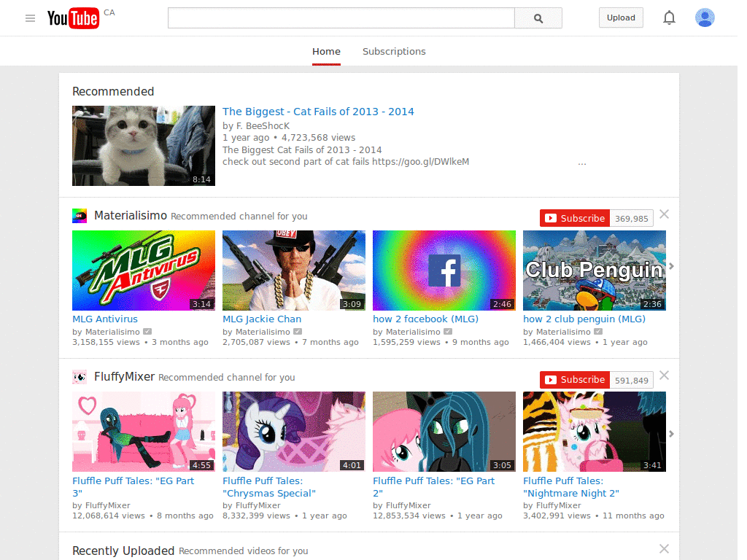Click the search magnifier button
This screenshot has width=747, height=560.
pos(538,18)
